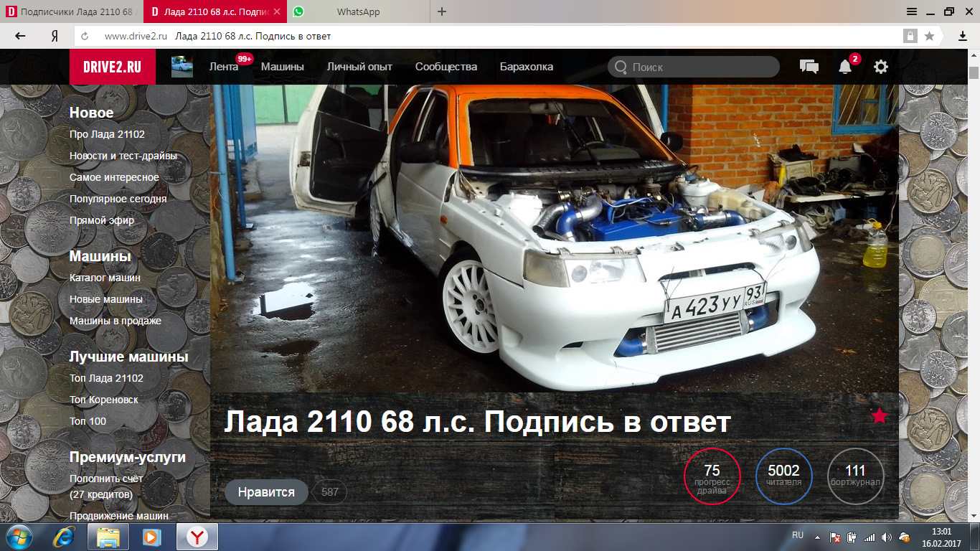Open the Yandex browser hamburger menu
Image resolution: width=980 pixels, height=551 pixels.
click(x=912, y=11)
